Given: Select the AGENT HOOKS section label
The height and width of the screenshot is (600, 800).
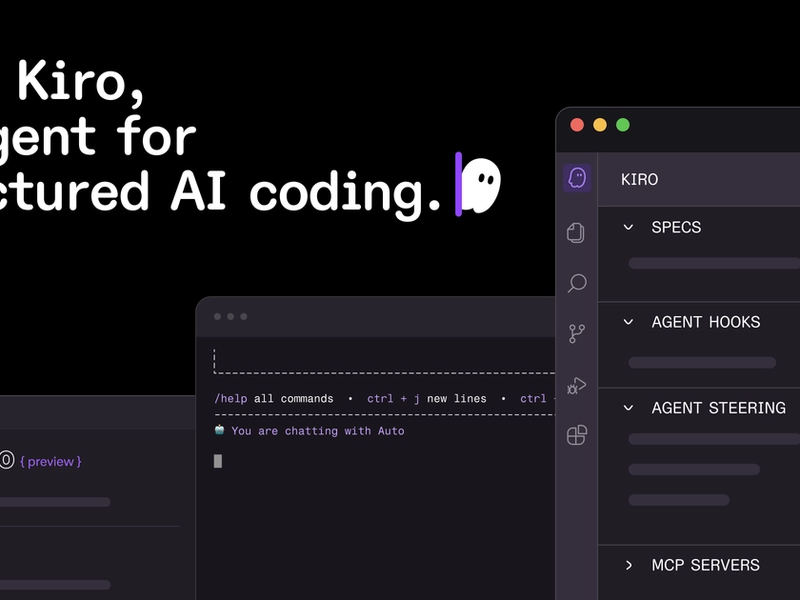Looking at the screenshot, I should coord(706,322).
